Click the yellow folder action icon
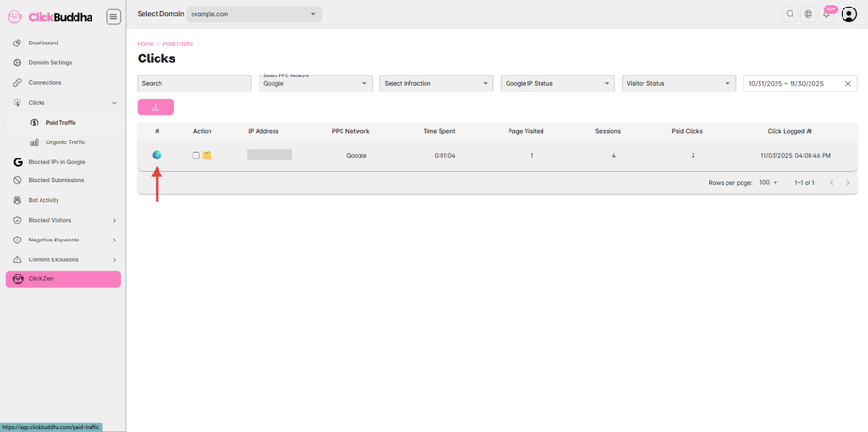The width and height of the screenshot is (868, 432). click(207, 156)
